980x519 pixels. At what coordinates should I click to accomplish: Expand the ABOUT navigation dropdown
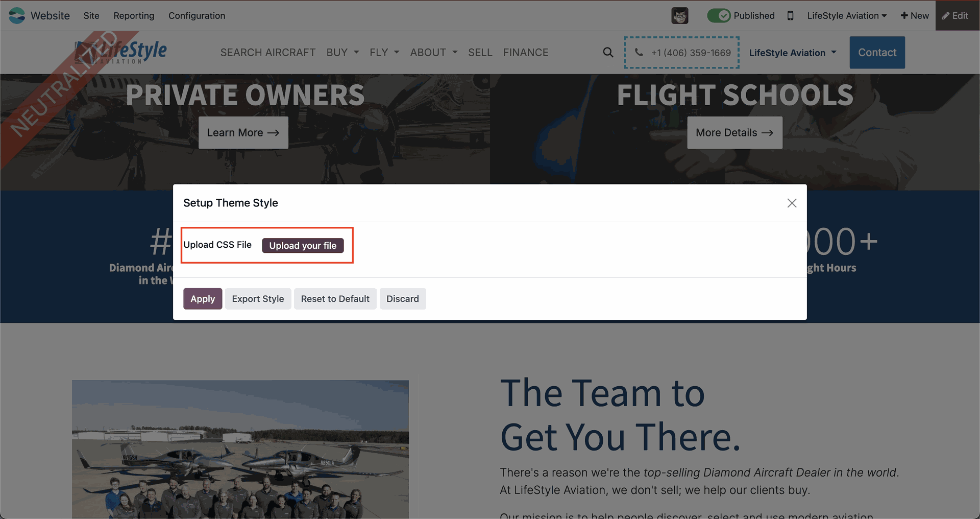tap(434, 52)
